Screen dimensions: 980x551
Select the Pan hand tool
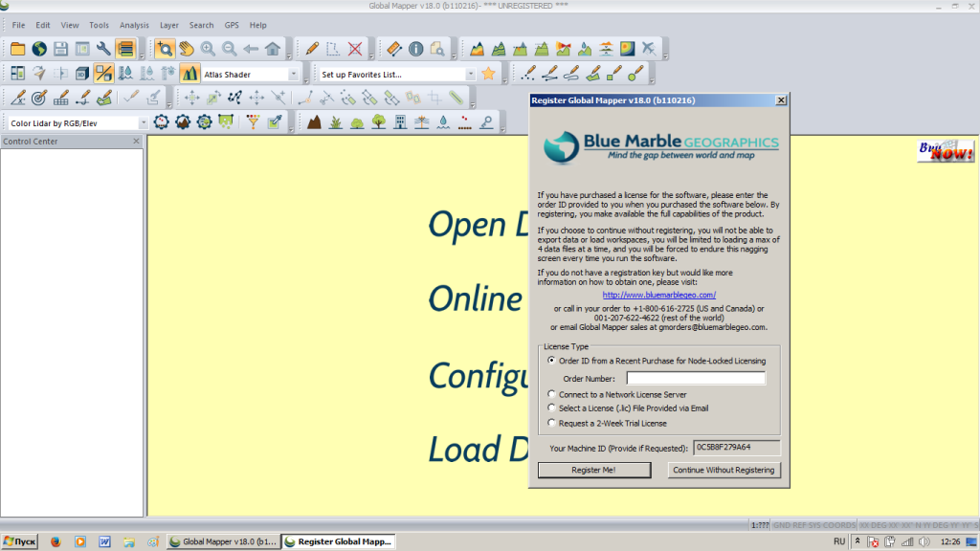point(187,49)
